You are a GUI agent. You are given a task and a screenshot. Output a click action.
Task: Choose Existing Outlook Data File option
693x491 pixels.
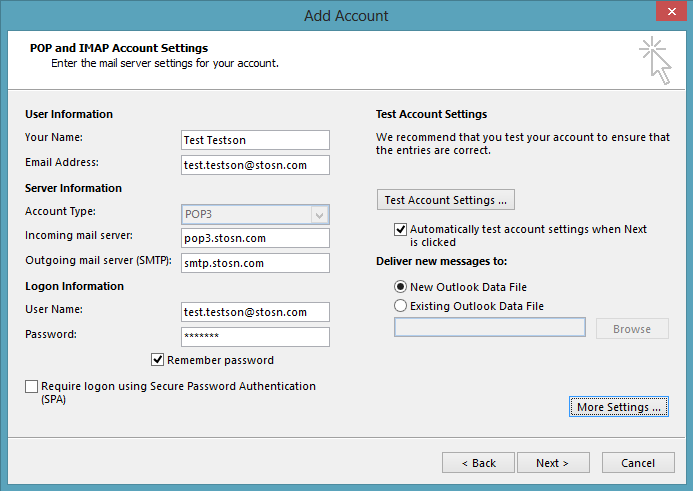[x=400, y=306]
